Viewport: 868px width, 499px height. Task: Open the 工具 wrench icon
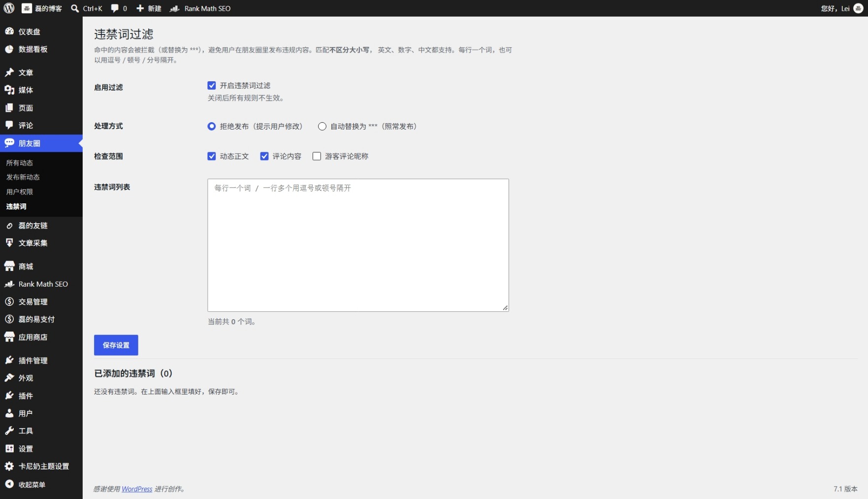(x=9, y=431)
